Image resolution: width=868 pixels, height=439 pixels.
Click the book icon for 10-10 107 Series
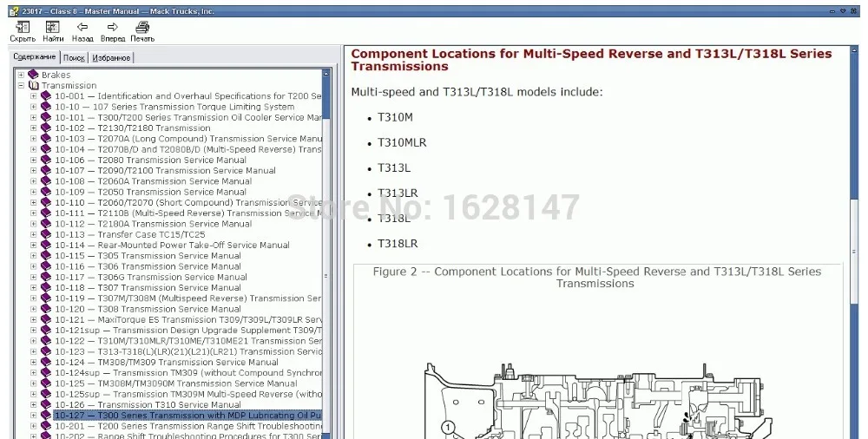click(46, 107)
